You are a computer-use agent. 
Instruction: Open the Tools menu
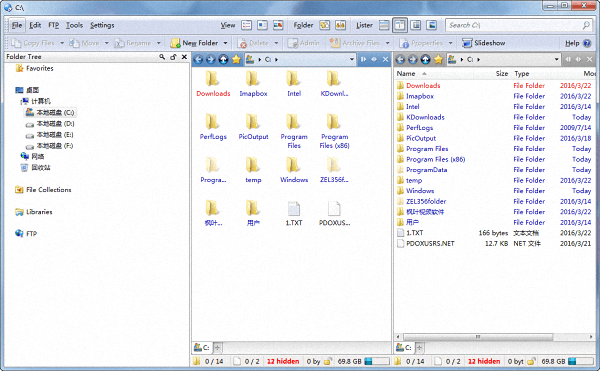[74, 25]
